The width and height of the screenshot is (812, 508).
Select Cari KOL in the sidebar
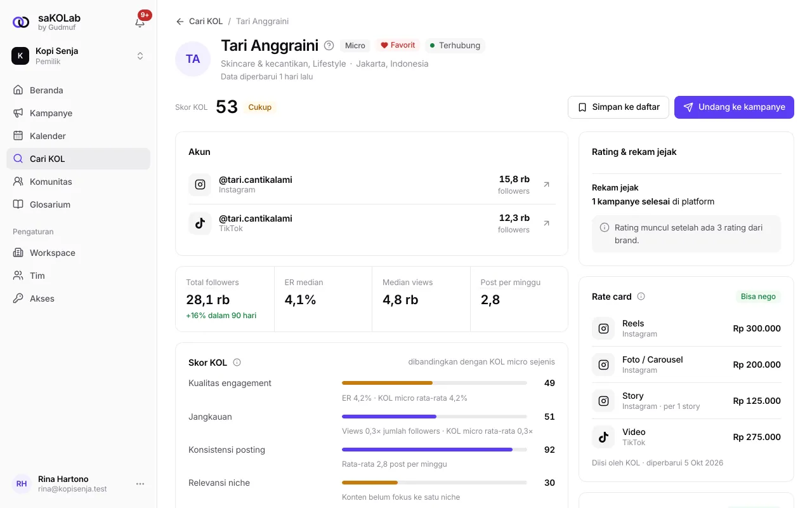coord(78,159)
